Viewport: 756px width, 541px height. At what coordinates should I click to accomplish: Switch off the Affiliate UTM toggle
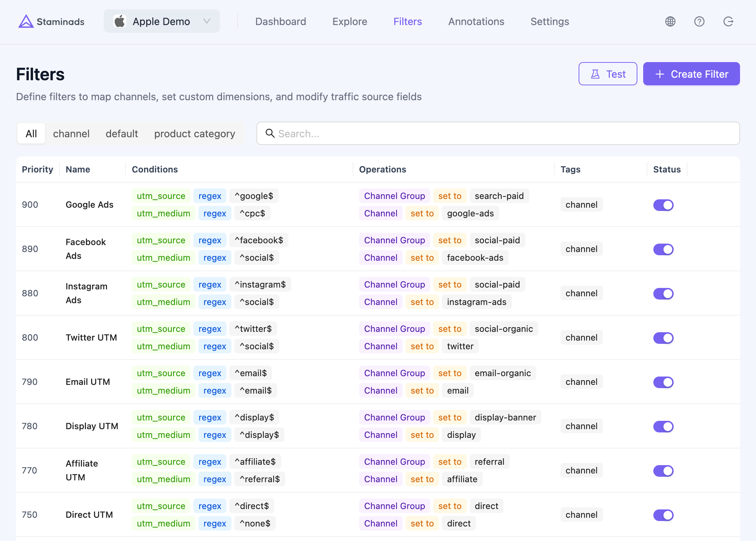663,471
